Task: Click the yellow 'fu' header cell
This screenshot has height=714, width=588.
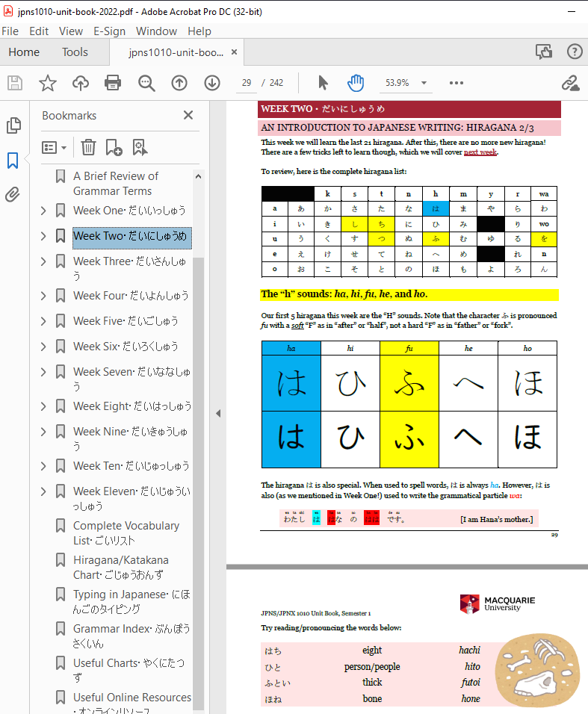Action: point(409,348)
